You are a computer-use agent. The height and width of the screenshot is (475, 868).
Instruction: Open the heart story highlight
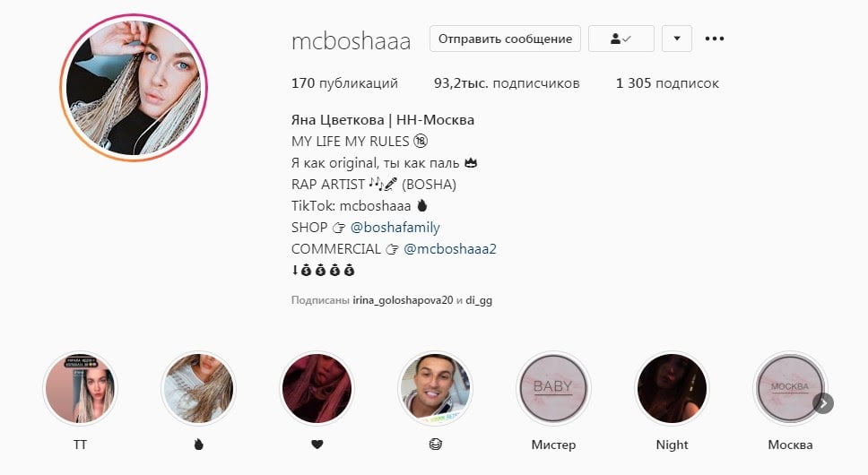317,388
